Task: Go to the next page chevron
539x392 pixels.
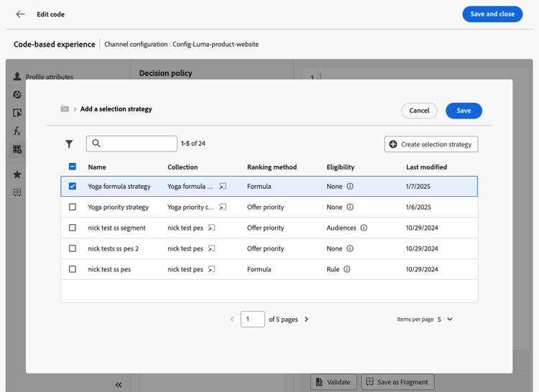Action: pos(307,319)
